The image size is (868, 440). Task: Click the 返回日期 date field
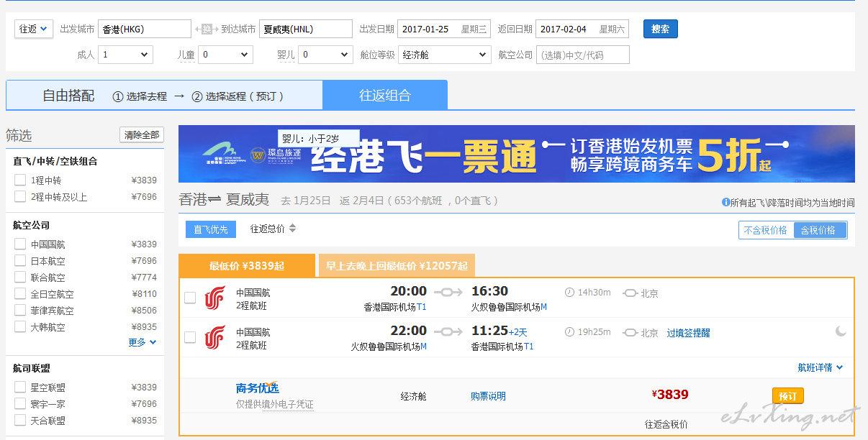click(x=582, y=29)
